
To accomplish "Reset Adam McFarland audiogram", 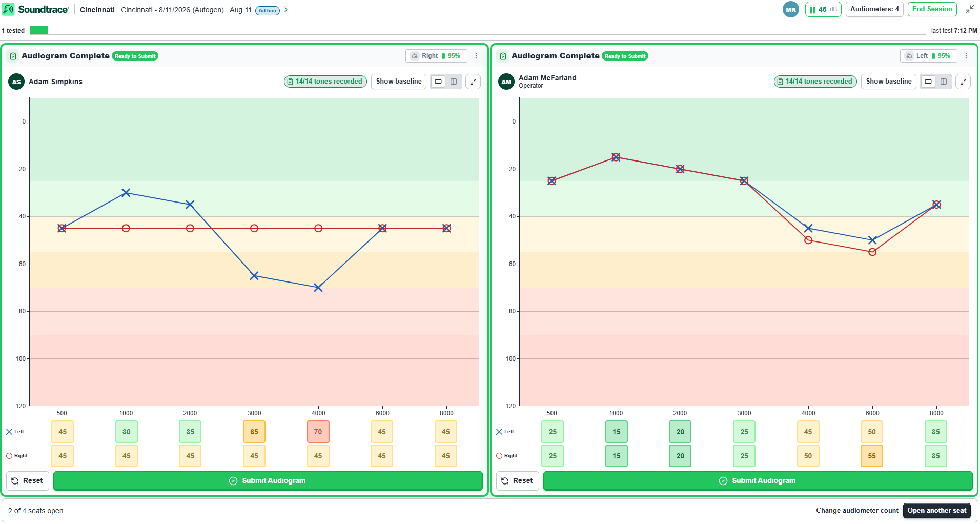I will coord(518,481).
